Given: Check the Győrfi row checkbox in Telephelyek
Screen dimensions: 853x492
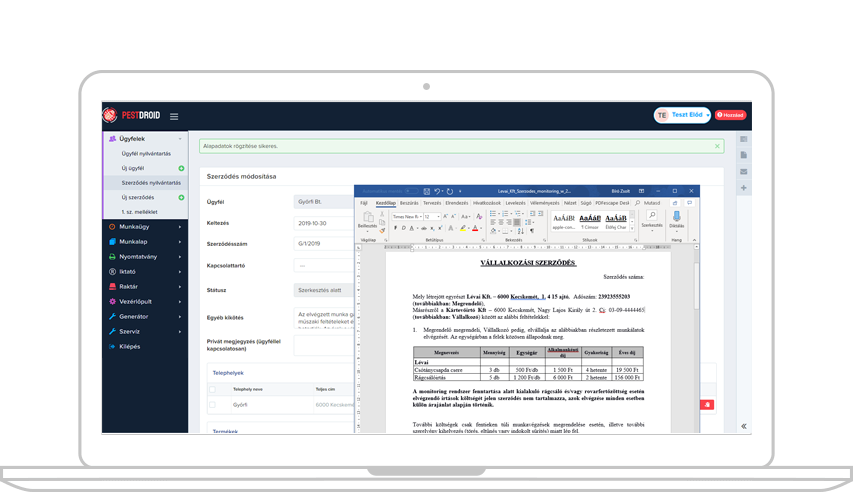Looking at the screenshot, I should pos(212,404).
